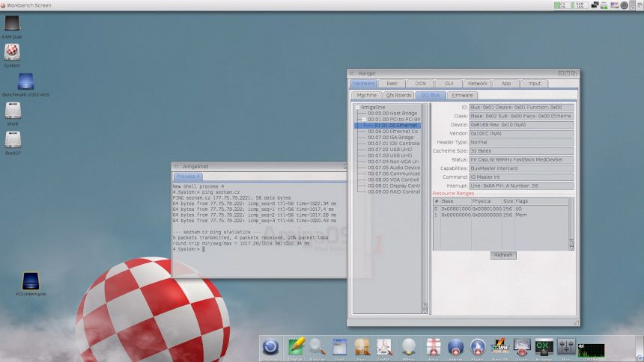Click the Physical column header
Image resolution: width=644 pixels, height=362 pixels.
[x=487, y=201]
